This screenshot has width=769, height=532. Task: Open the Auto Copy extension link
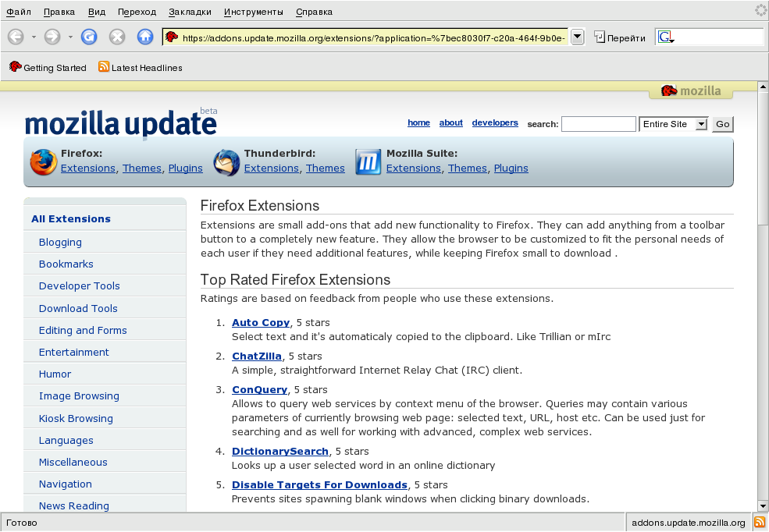[x=261, y=322]
